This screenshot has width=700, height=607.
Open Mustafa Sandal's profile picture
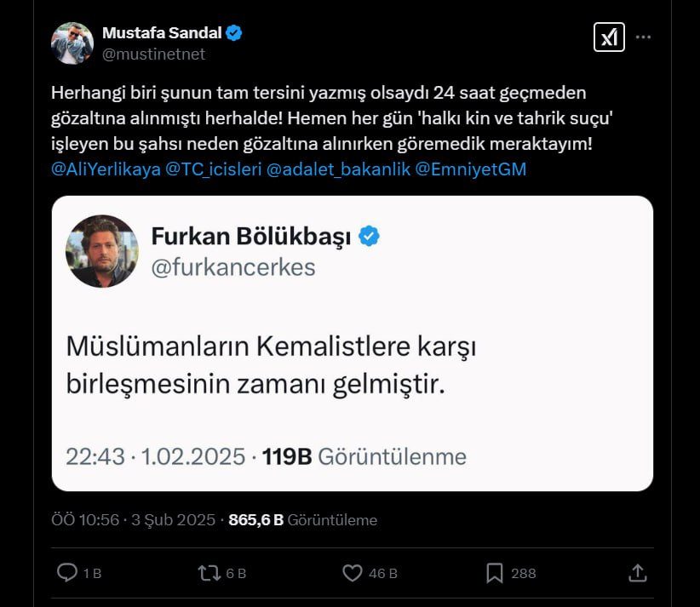pyautogui.click(x=72, y=43)
